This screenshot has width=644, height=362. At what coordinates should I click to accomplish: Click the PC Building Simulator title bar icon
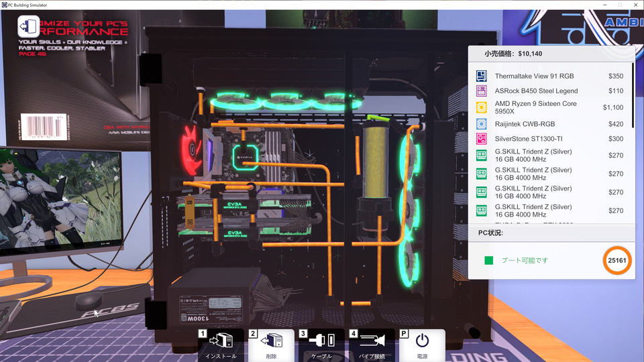tap(4, 5)
